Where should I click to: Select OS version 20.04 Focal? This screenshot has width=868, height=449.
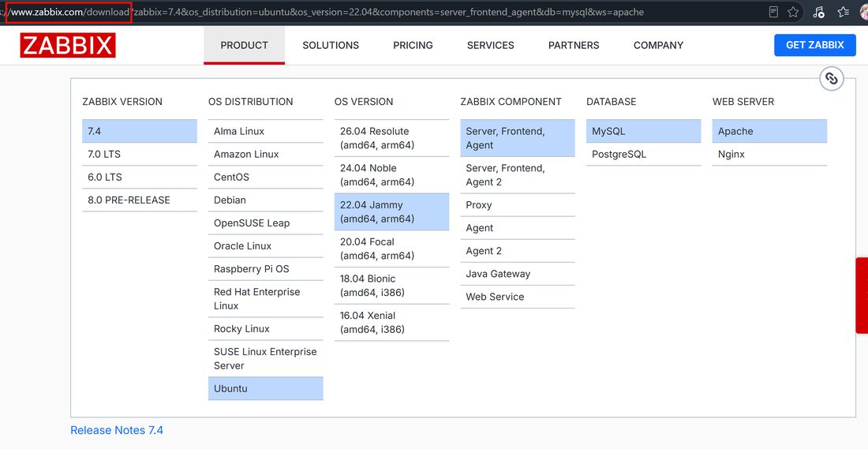[392, 249]
